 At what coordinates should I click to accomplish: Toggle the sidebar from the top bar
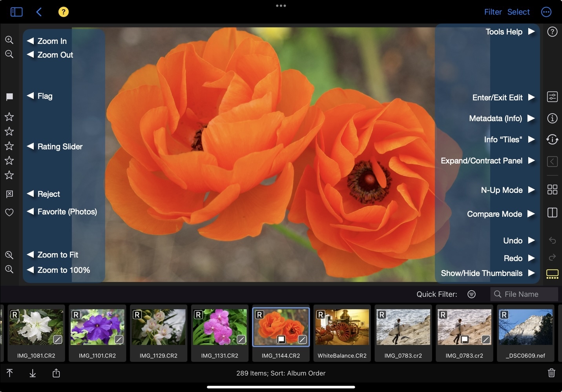pos(16,12)
